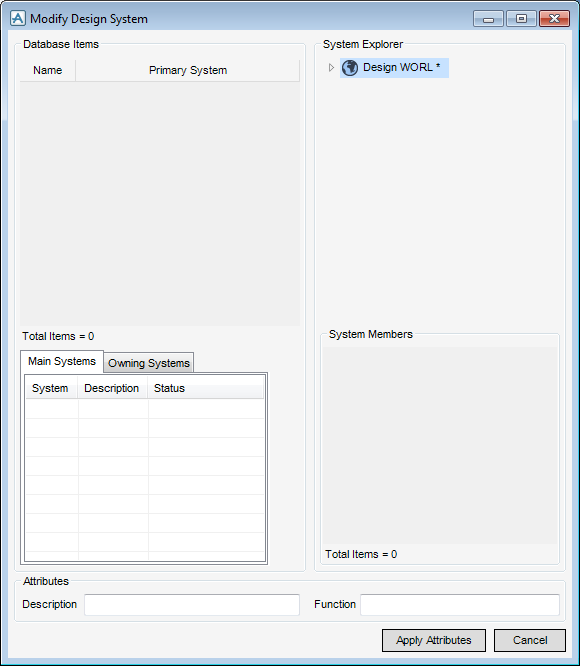Sort Main Systems by System column
This screenshot has width=580, height=666.
pos(51,388)
